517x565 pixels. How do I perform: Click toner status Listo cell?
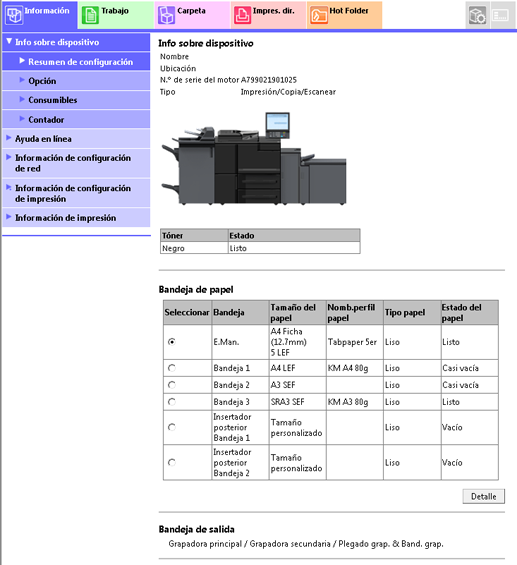(294, 248)
